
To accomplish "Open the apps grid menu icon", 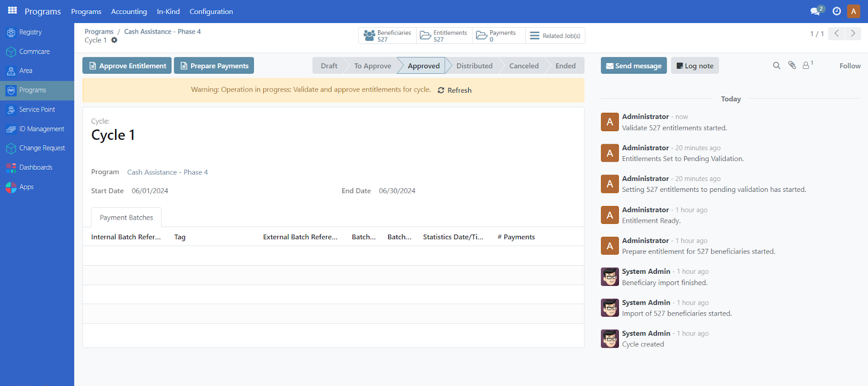I will point(12,11).
